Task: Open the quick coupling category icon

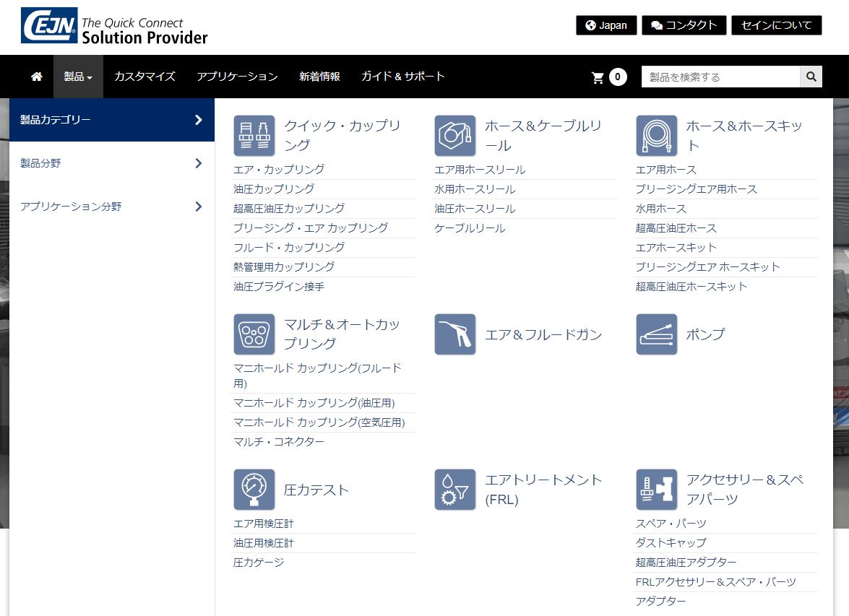Action: click(x=254, y=136)
